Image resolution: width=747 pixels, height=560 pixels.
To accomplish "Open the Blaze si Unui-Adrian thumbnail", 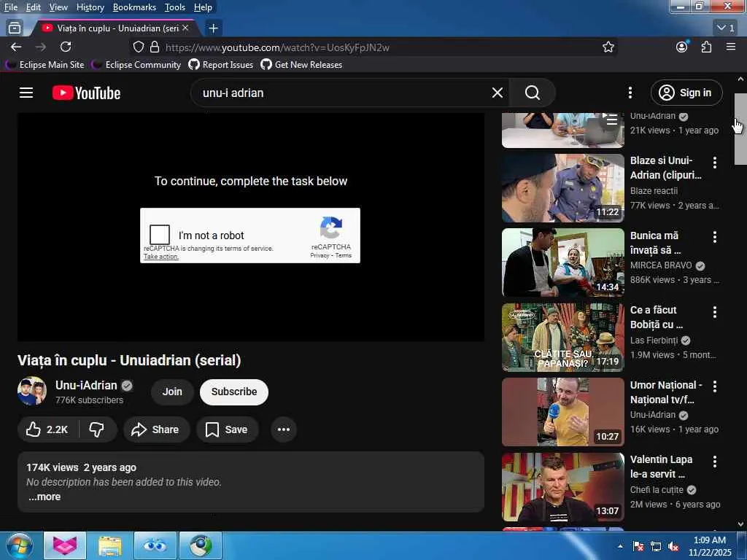I will 562,188.
